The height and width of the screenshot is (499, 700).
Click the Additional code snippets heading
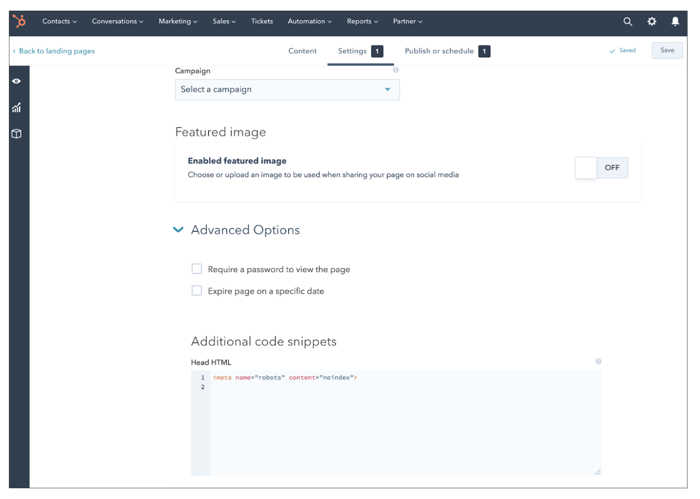[263, 341]
